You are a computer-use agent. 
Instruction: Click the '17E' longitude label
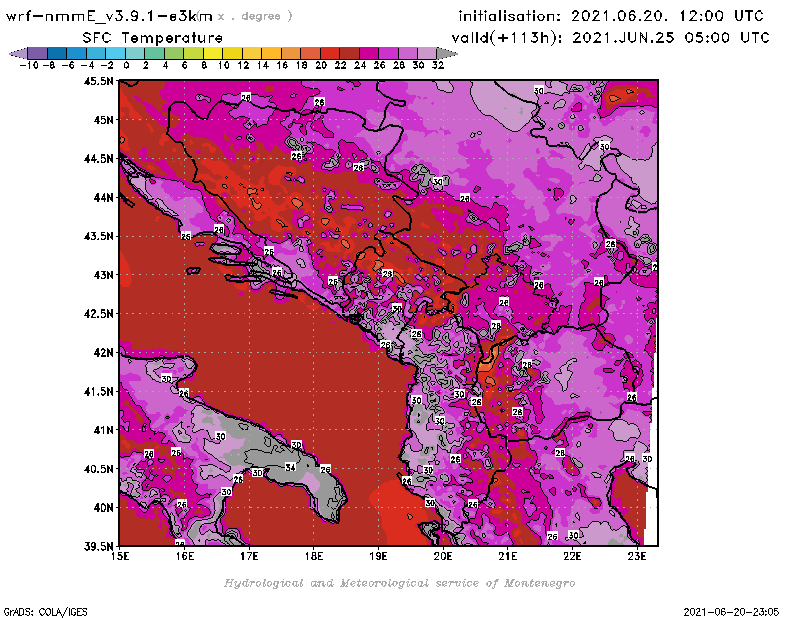(x=249, y=556)
